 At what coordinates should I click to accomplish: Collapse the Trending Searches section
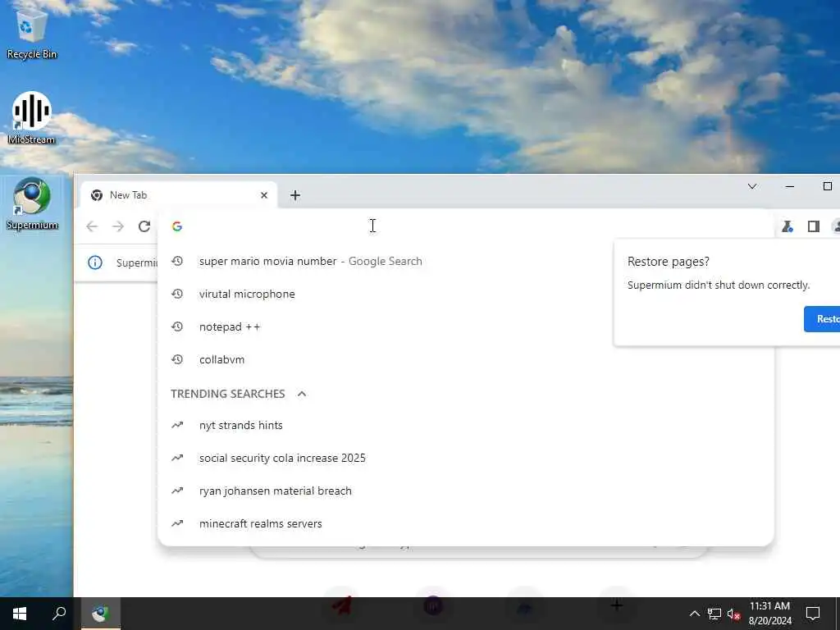[302, 394]
